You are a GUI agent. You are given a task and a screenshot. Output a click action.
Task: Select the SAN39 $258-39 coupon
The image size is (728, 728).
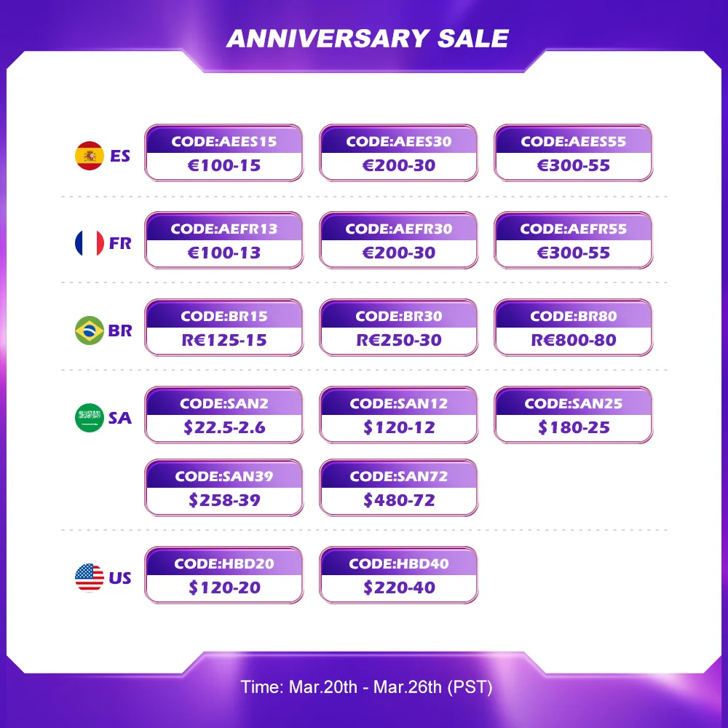(223, 488)
